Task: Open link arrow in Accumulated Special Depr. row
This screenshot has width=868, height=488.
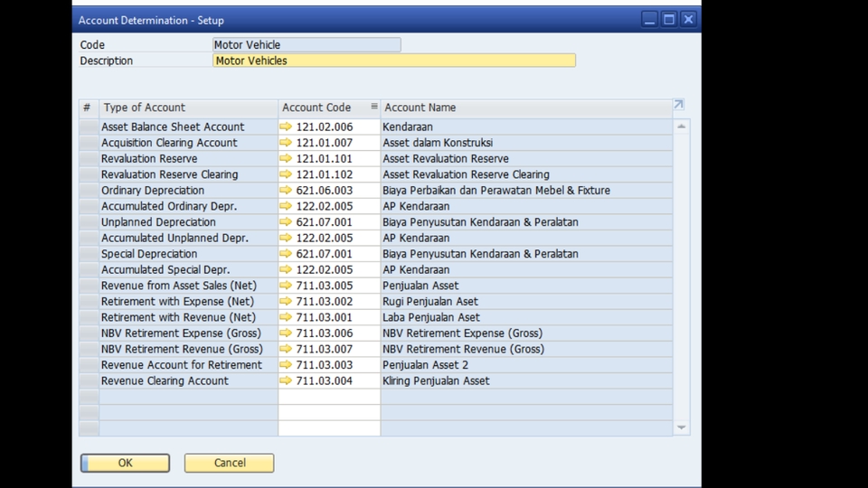Action: coord(285,269)
